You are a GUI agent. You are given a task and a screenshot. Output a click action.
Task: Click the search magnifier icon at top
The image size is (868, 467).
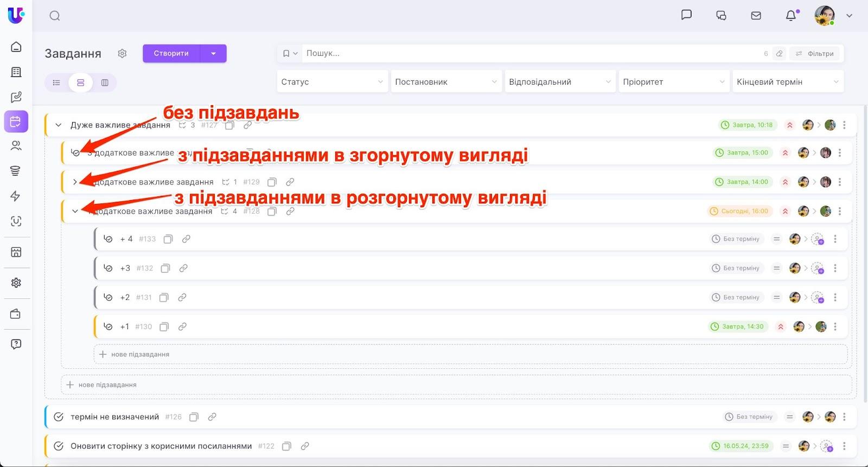pyautogui.click(x=55, y=16)
